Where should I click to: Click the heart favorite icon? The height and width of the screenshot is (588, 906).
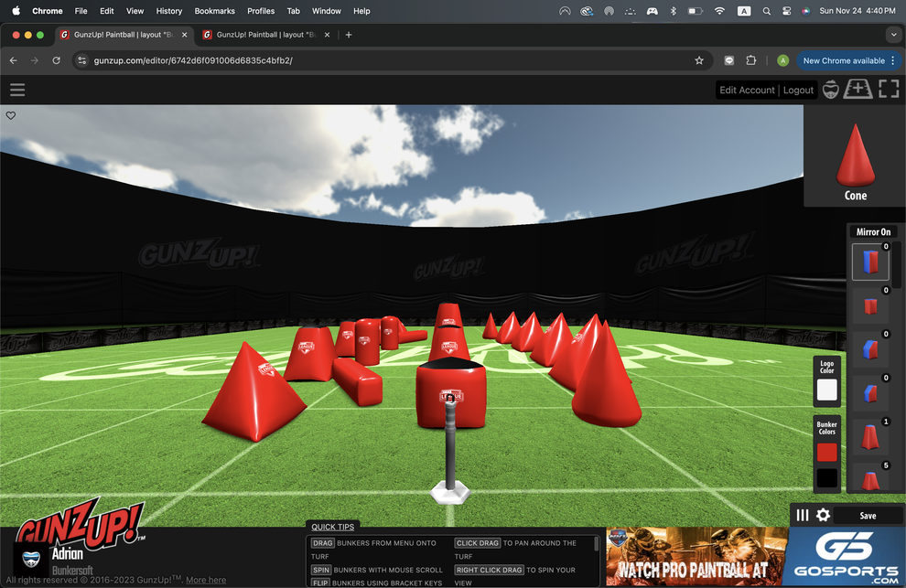(11, 115)
